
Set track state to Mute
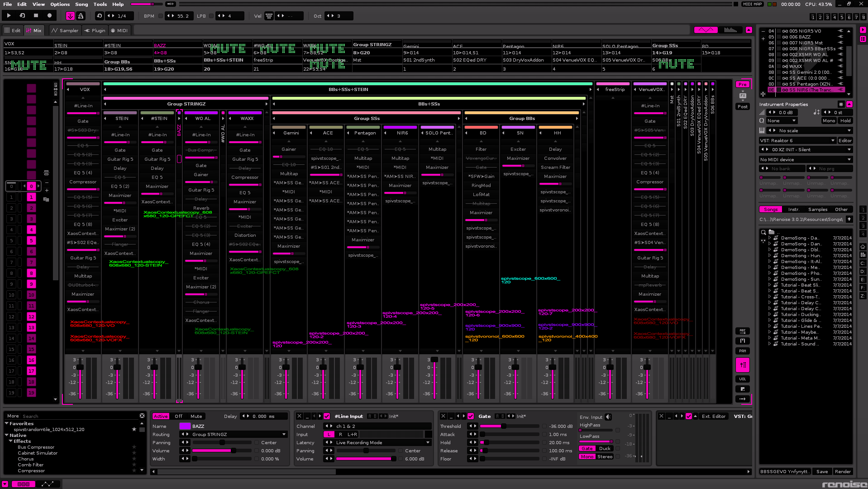coord(196,416)
